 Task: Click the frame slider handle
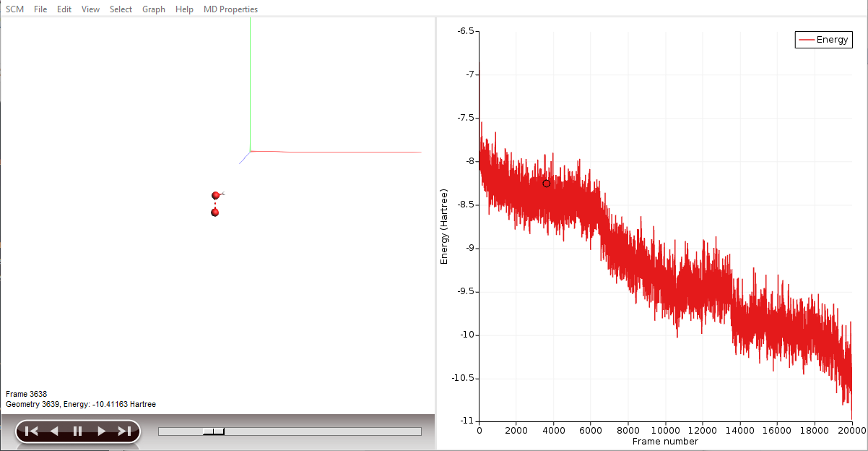[214, 431]
